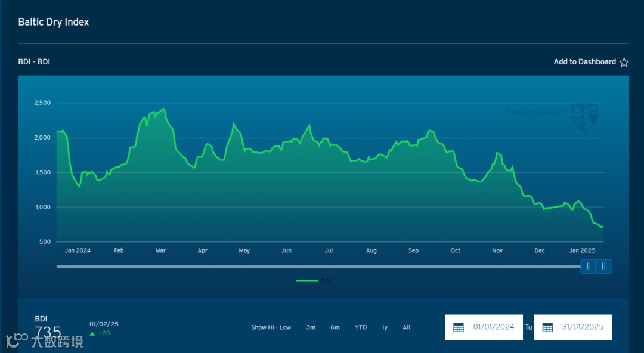Open the start date calendar icon
The image size is (644, 353).
pos(459,327)
